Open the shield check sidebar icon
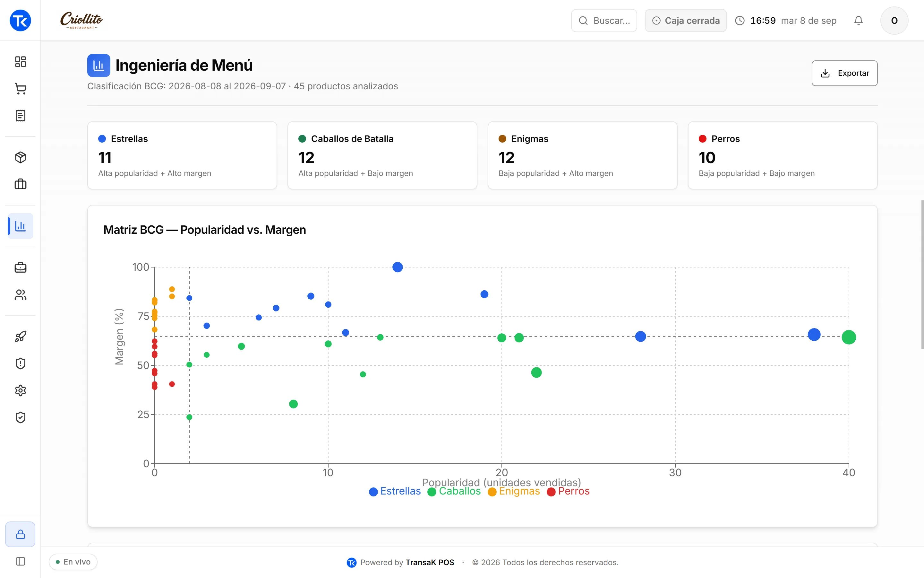The height and width of the screenshot is (578, 924). [x=20, y=417]
